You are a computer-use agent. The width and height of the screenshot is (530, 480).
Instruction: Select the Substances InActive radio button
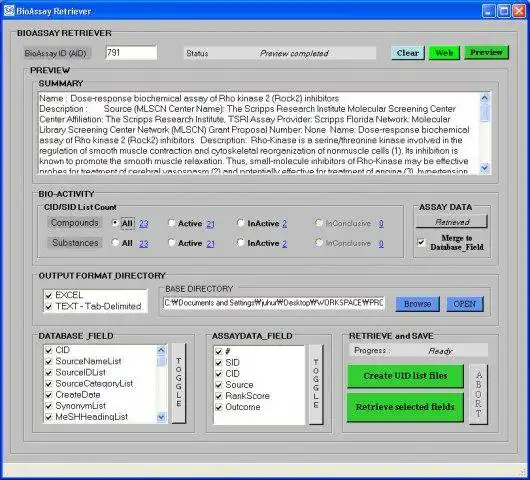tap(241, 242)
